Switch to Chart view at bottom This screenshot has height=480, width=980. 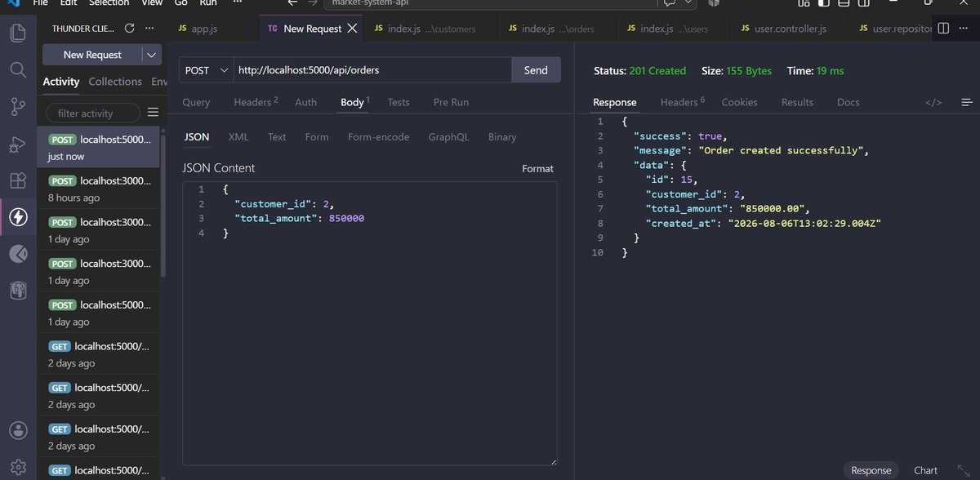925,470
